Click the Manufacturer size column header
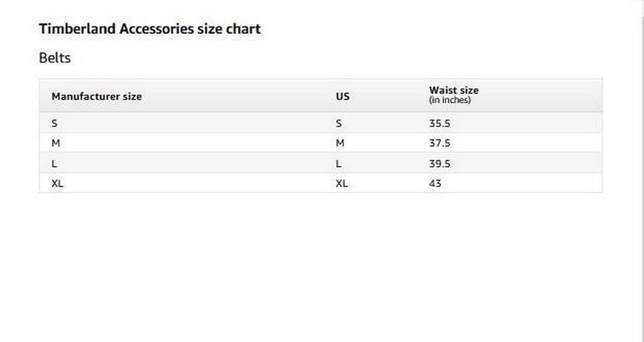This screenshot has height=342, width=644. coord(96,97)
